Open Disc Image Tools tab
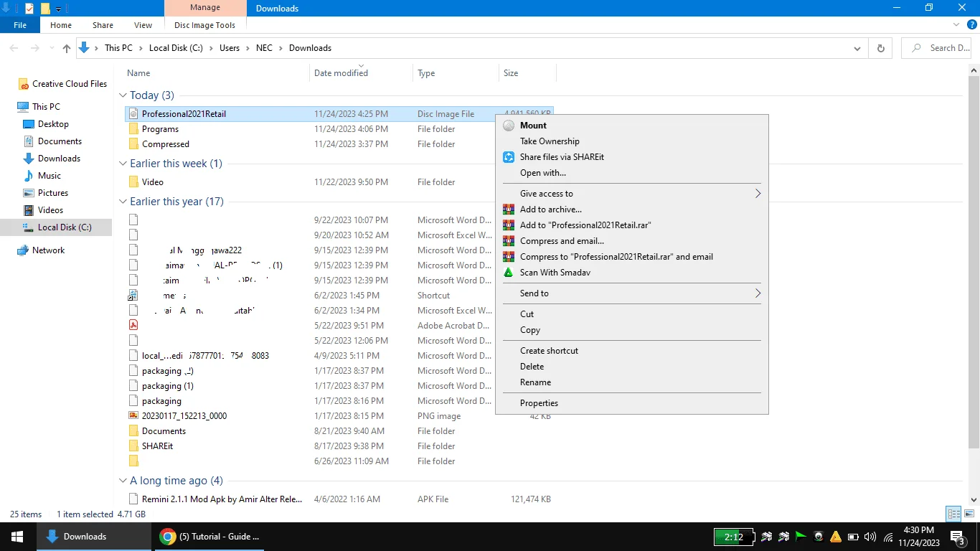The image size is (980, 551). click(204, 25)
